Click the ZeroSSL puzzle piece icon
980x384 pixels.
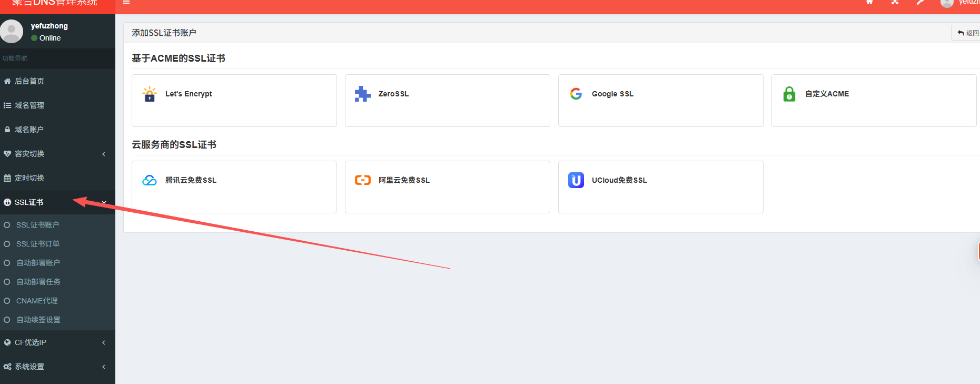coord(362,94)
